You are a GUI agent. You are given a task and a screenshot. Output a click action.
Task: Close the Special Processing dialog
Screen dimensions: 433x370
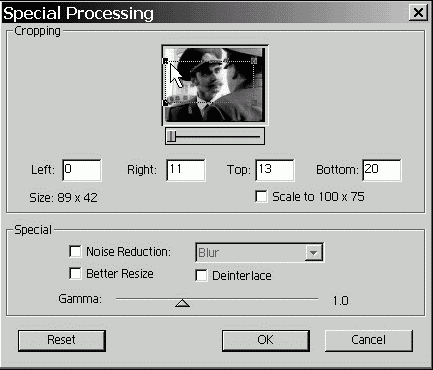(x=418, y=13)
